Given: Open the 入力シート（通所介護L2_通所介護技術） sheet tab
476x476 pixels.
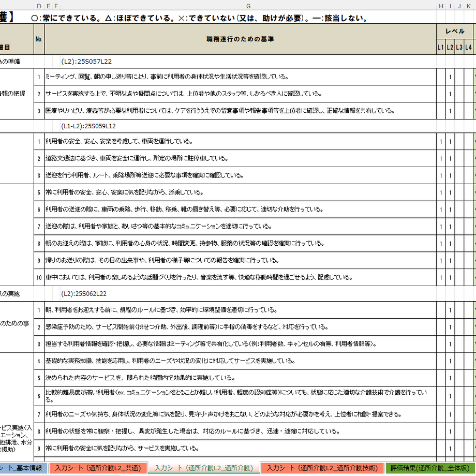Looking at the screenshot, I should (x=322, y=468).
